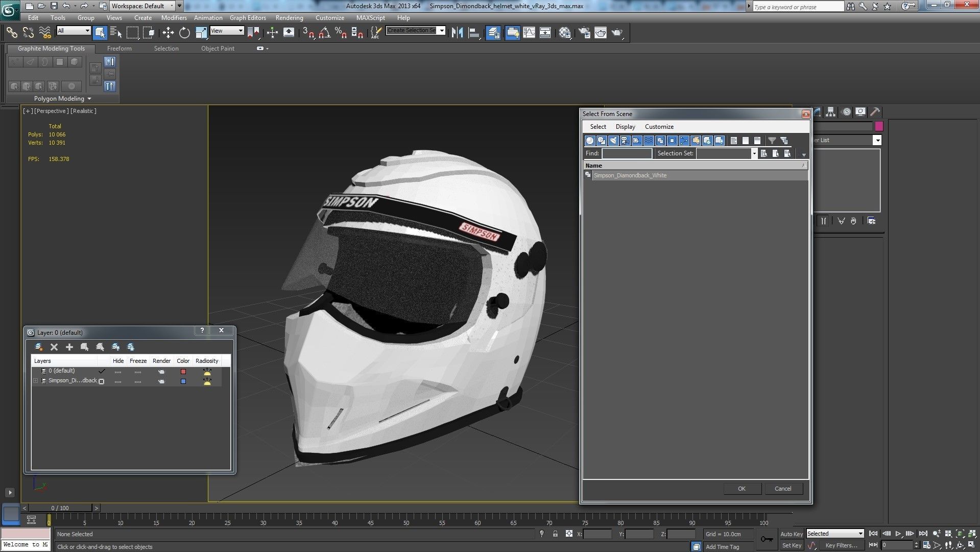Click OK in Select From Scene dialog
The height and width of the screenshot is (552, 980).
point(742,489)
